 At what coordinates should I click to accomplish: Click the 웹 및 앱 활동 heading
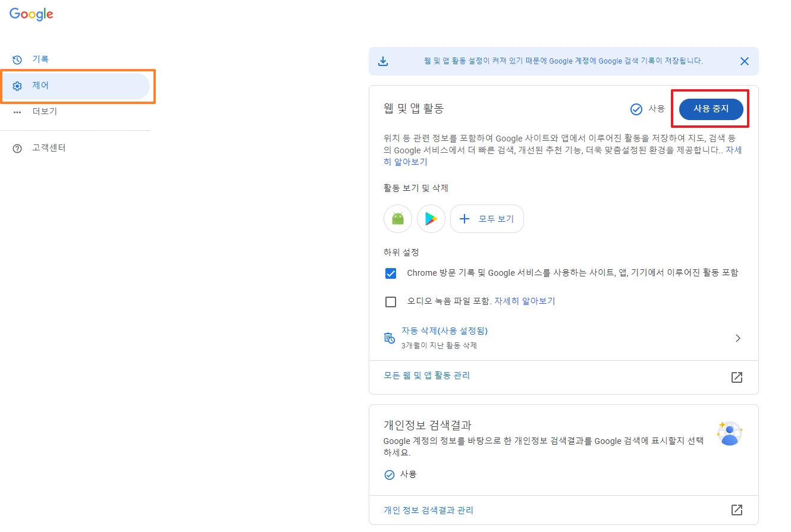[x=414, y=109]
